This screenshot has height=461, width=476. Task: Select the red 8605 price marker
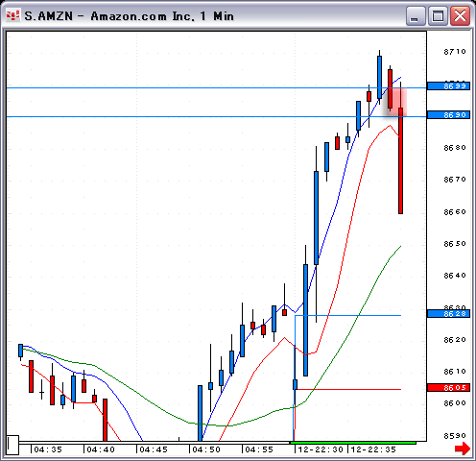448,388
